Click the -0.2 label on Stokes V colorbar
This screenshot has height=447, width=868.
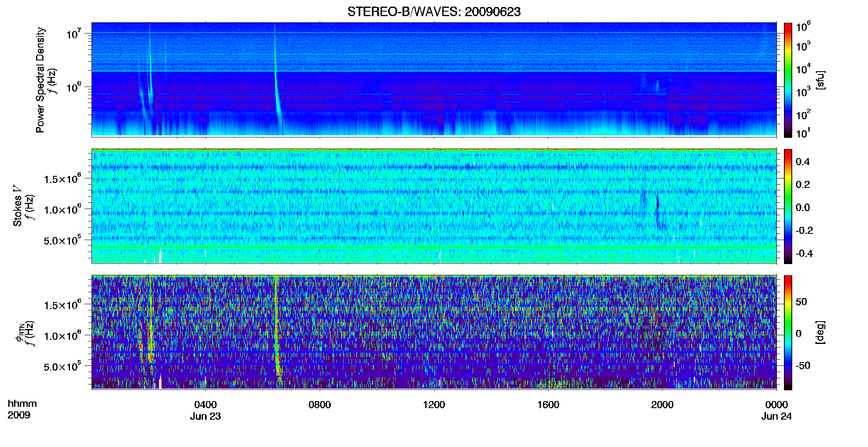[804, 231]
